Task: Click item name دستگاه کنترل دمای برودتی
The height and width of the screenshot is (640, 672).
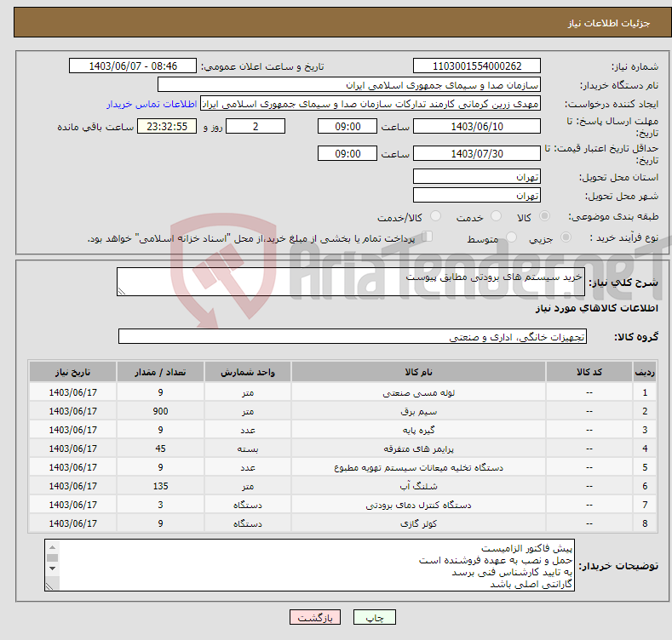Action: (x=418, y=505)
